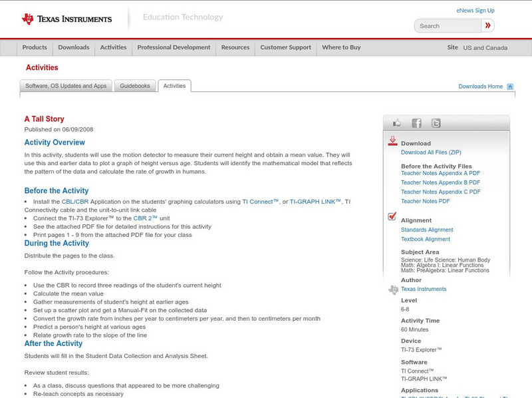Click Math: Algebra I: Linear Functions text

click(442, 265)
